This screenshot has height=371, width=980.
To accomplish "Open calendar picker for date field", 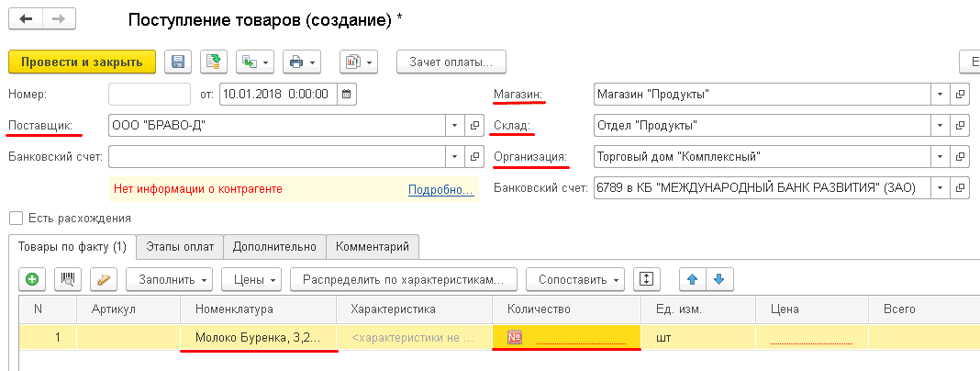I will [347, 94].
